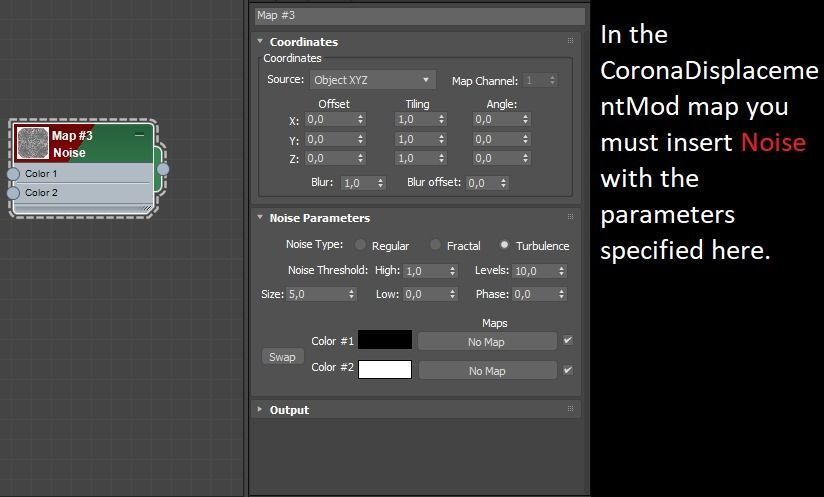The height and width of the screenshot is (497, 824).
Task: Click the Swap colors button
Action: [x=283, y=357]
